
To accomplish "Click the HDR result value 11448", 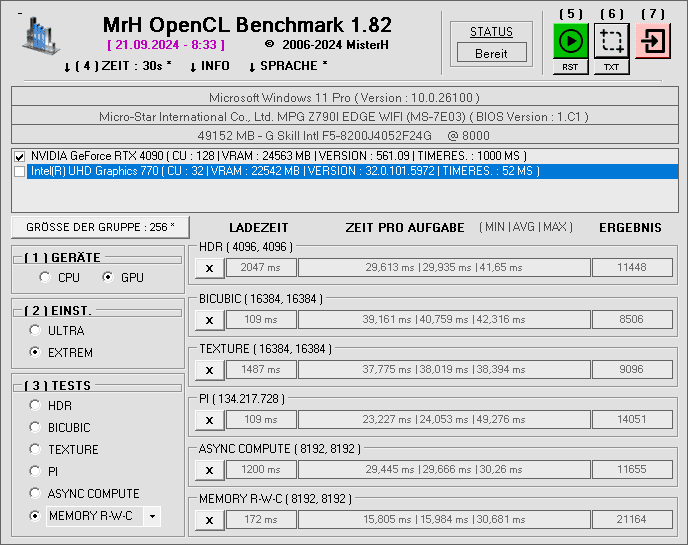I will (632, 267).
